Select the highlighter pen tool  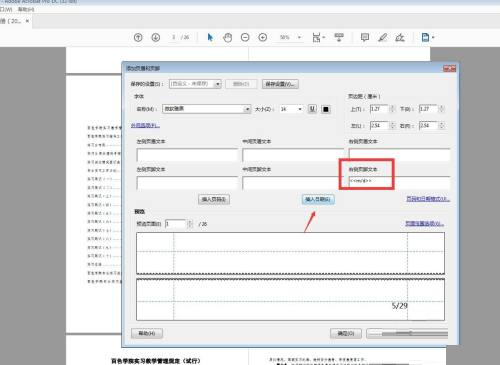[383, 37]
